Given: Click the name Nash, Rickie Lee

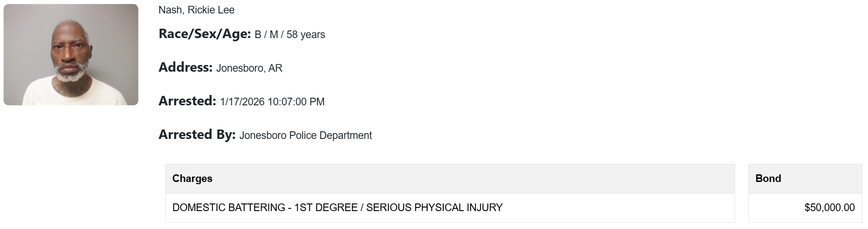Looking at the screenshot, I should point(196,10).
